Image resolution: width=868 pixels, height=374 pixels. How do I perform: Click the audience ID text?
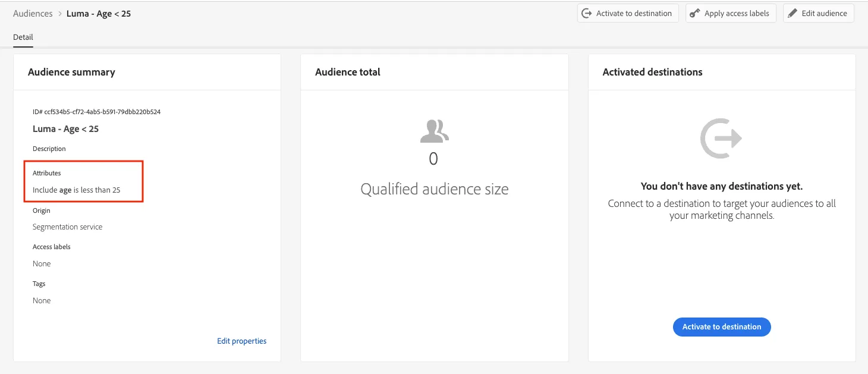point(97,112)
